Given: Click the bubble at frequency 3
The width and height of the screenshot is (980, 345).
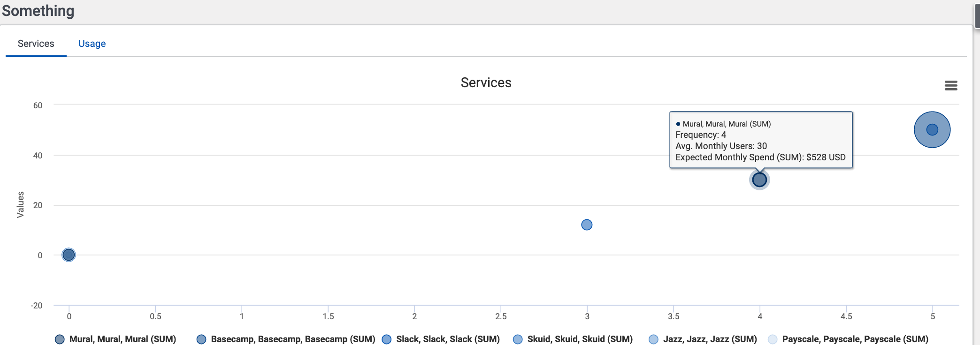Looking at the screenshot, I should (587, 225).
